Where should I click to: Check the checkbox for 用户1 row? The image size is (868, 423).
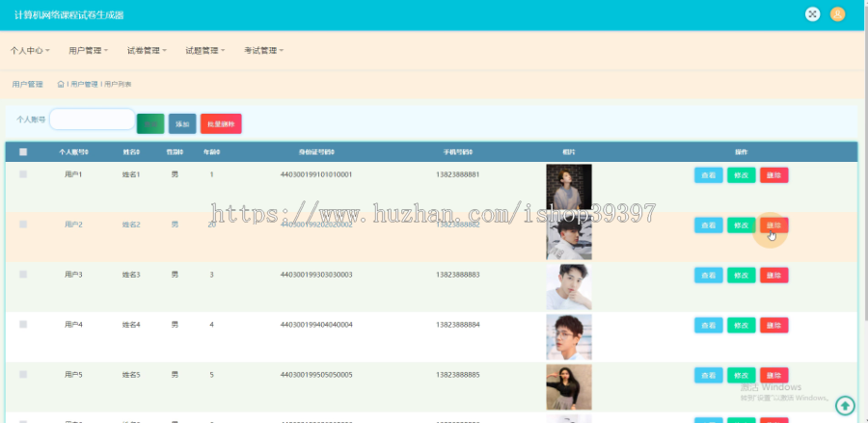click(23, 174)
